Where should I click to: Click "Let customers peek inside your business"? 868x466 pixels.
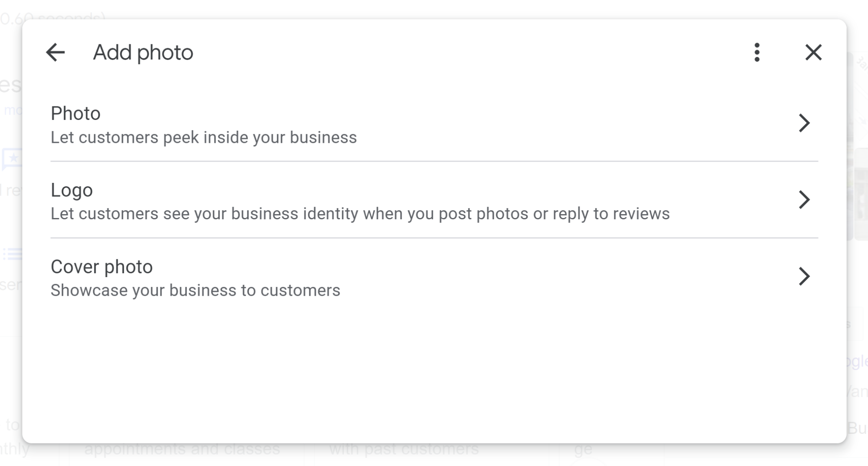(x=204, y=138)
